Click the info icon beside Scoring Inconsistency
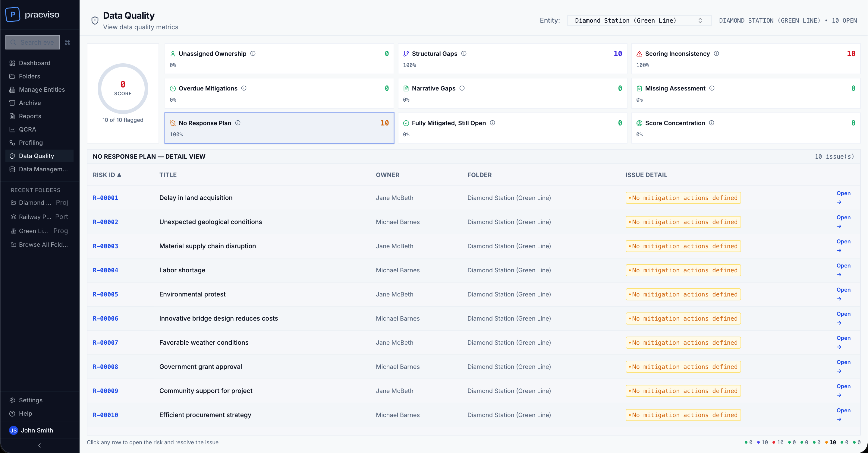 coord(716,53)
